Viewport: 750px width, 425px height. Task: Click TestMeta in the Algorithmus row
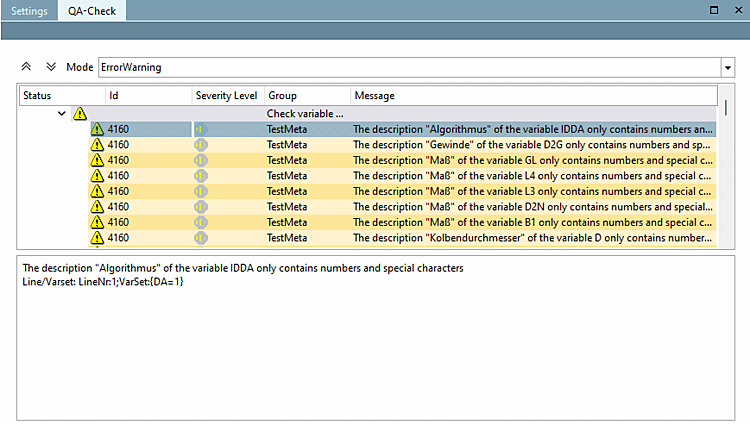point(287,129)
